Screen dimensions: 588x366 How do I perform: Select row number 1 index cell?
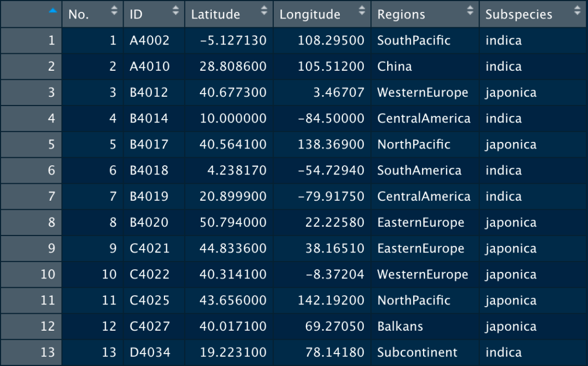pyautogui.click(x=31, y=40)
